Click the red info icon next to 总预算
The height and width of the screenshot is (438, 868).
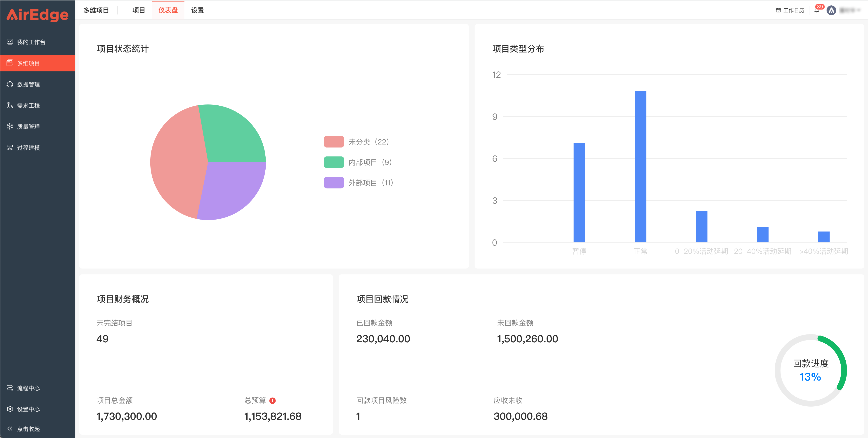273,400
